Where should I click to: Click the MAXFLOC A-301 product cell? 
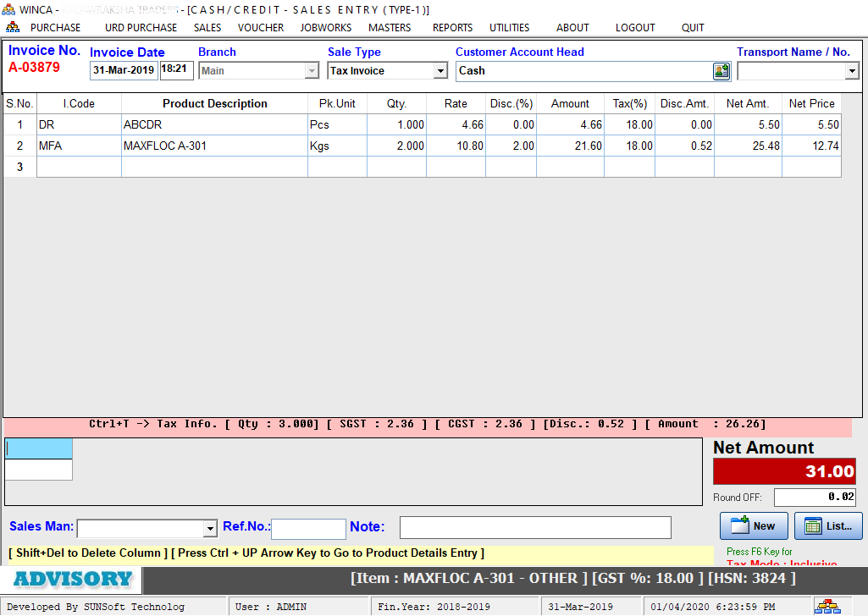tap(215, 146)
